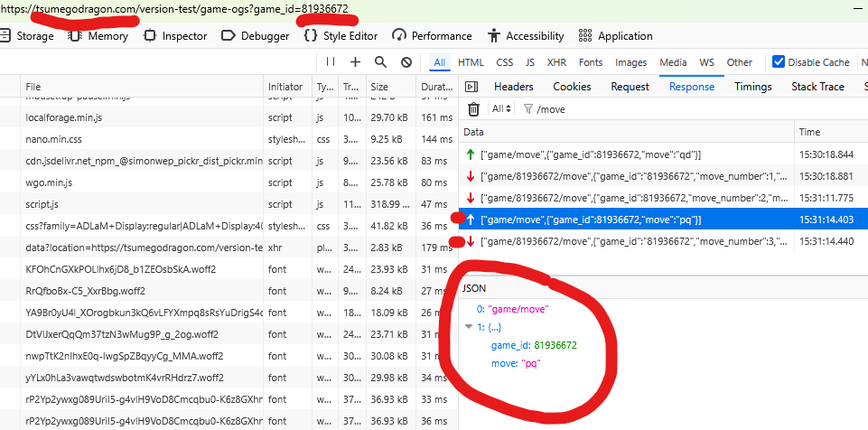Image resolution: width=868 pixels, height=430 pixels.
Task: Collapse the JSON item 1 object
Action: (468, 327)
